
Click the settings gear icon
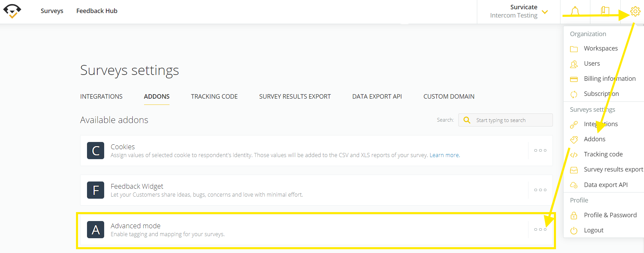pyautogui.click(x=635, y=11)
